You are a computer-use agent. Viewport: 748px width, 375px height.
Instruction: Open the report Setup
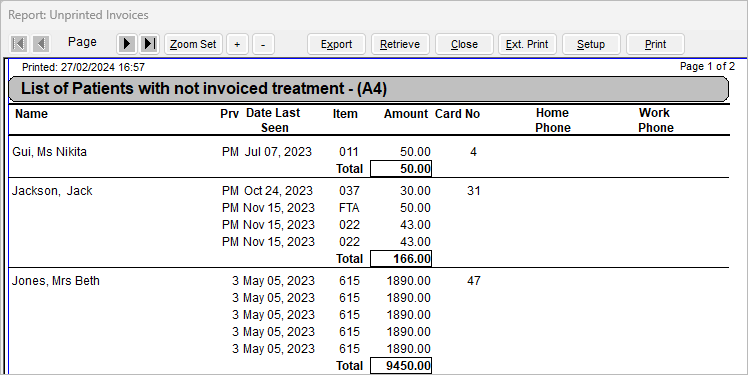click(591, 44)
